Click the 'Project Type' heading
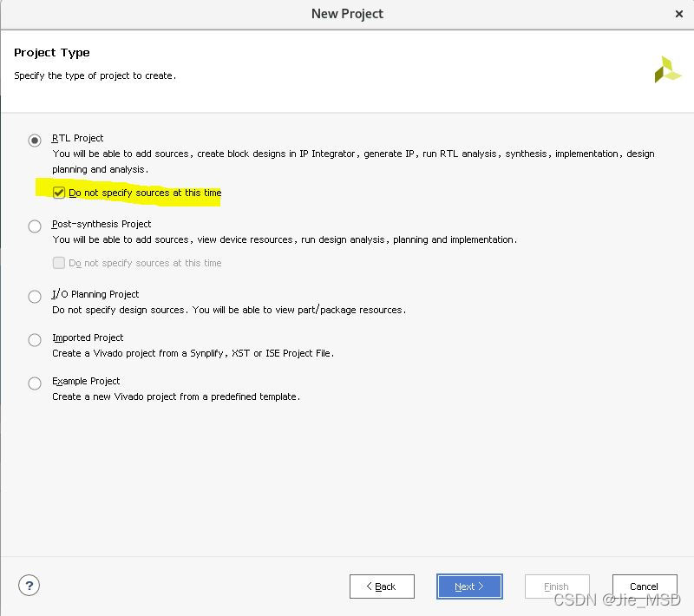Viewport: 694px width, 616px height. coord(52,53)
